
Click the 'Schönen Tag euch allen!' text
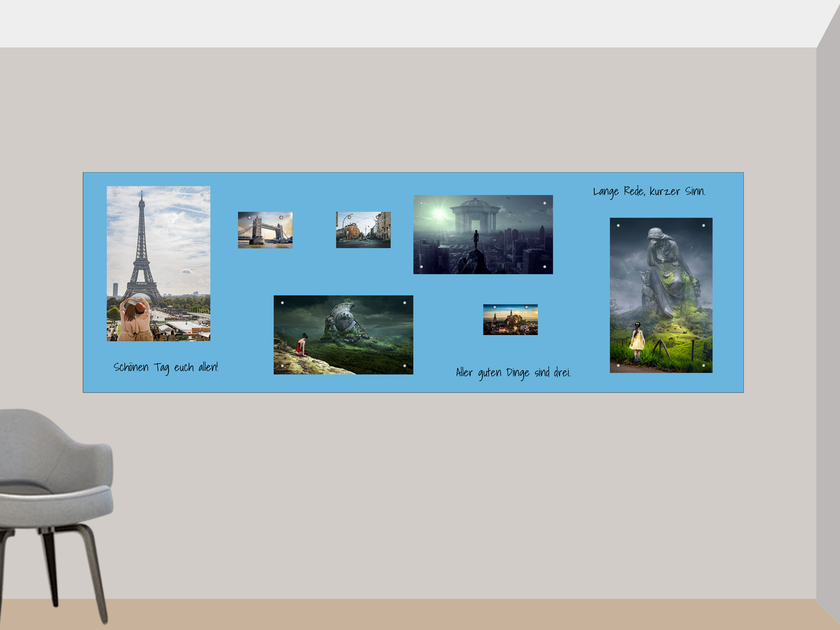click(166, 368)
